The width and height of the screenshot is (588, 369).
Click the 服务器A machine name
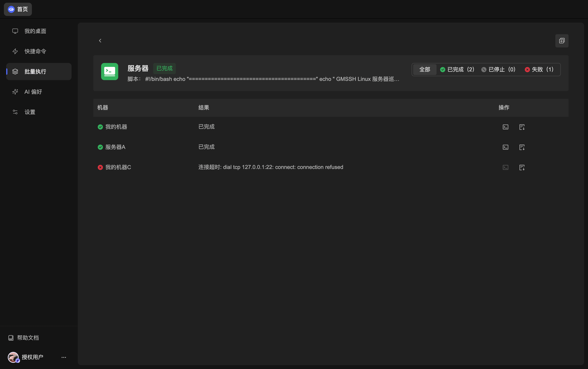tap(115, 147)
